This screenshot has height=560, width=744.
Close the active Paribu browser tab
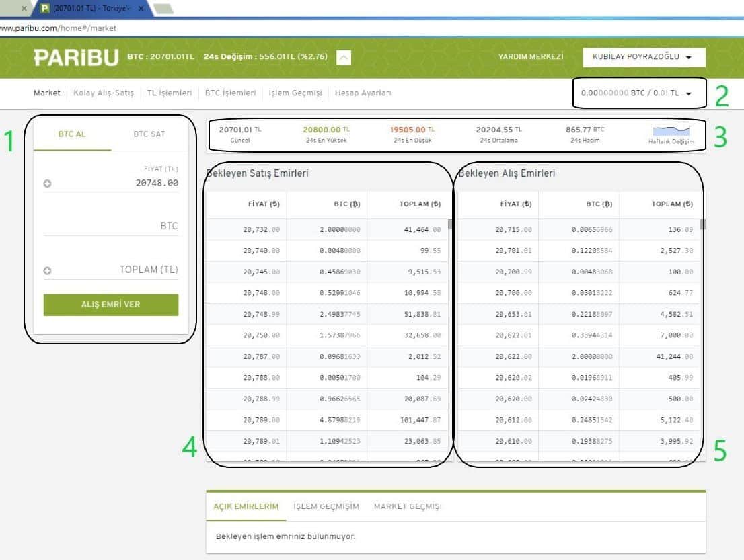pyautogui.click(x=141, y=9)
